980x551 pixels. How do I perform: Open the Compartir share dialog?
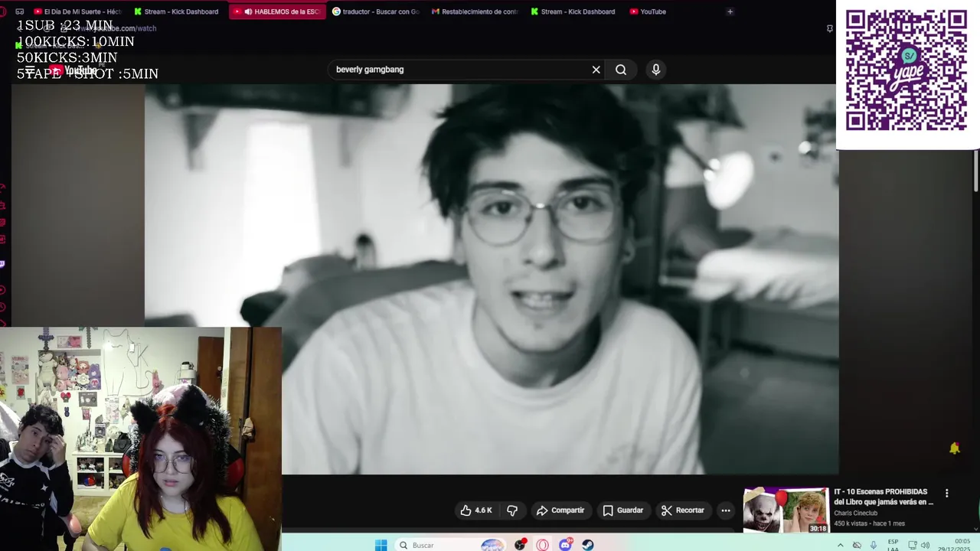(x=560, y=510)
